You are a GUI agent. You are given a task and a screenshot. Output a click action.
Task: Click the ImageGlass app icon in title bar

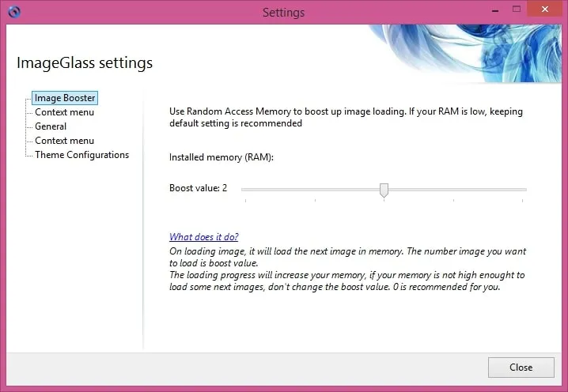(14, 12)
